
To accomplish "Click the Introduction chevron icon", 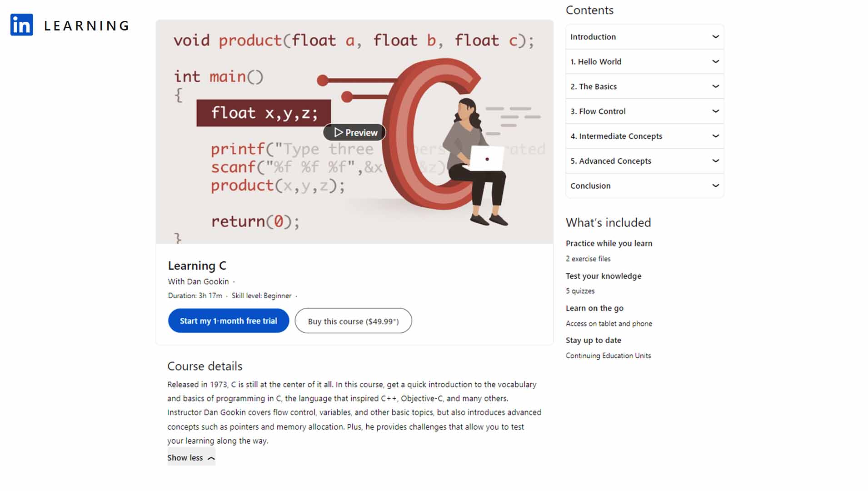I will tap(715, 37).
